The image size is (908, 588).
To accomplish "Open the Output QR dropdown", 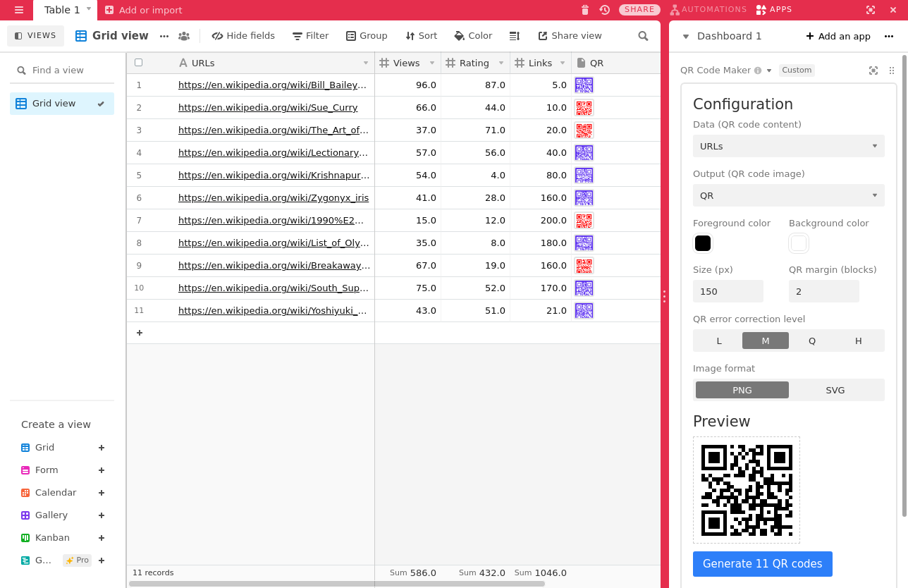I will pos(789,195).
